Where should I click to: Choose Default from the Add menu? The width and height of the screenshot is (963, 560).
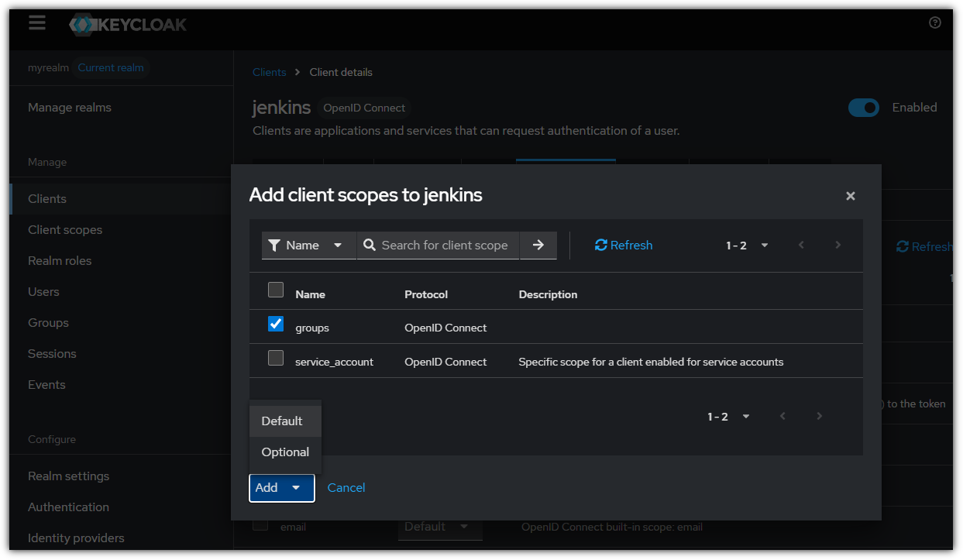[285, 421]
